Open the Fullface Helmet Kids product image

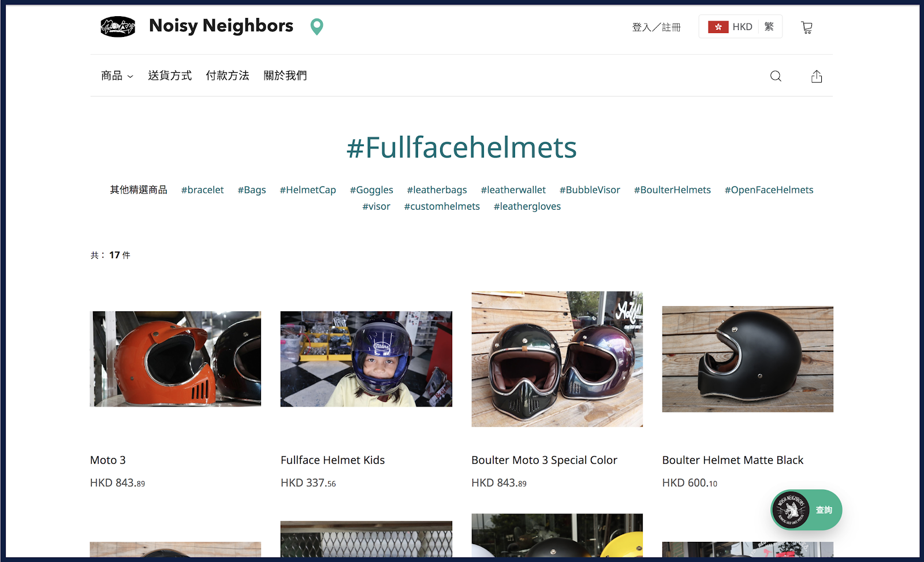(366, 359)
